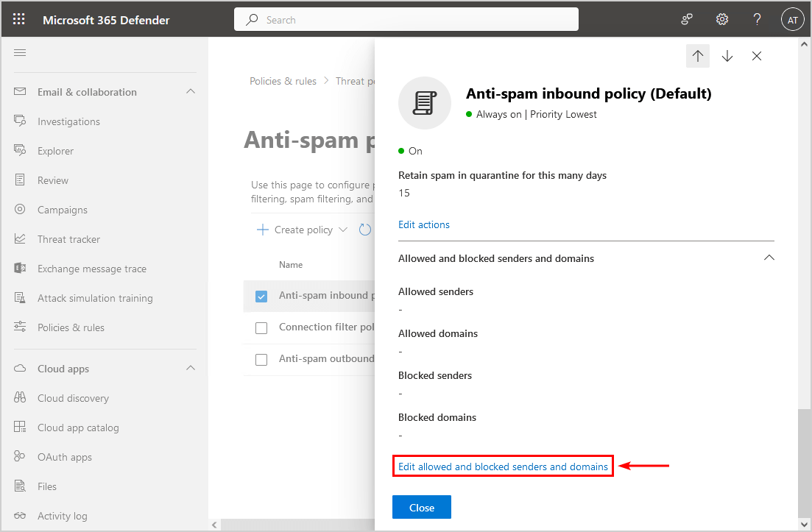The image size is (812, 532).
Task: Check the Anti-spam outbound policy row
Action: tap(261, 360)
